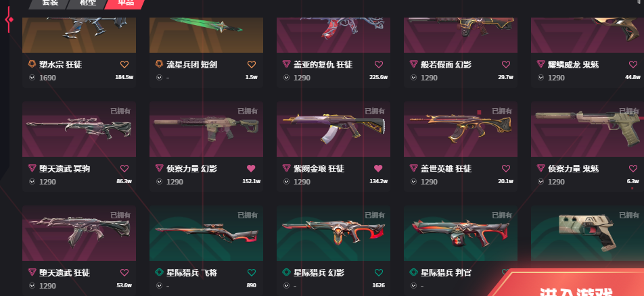The image size is (644, 296).
Task: Click heart icon for 耀鳞威龙 鬼魅
Action: [x=633, y=64]
